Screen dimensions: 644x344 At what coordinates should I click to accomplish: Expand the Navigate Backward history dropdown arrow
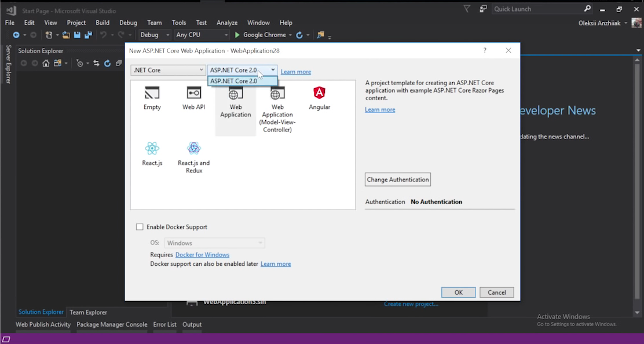tap(25, 35)
